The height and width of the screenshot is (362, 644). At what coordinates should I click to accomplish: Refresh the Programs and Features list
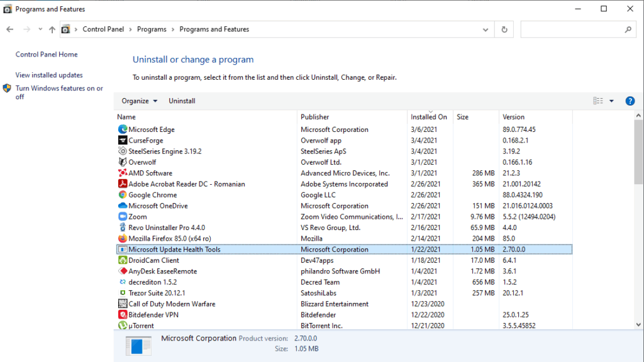(x=504, y=29)
